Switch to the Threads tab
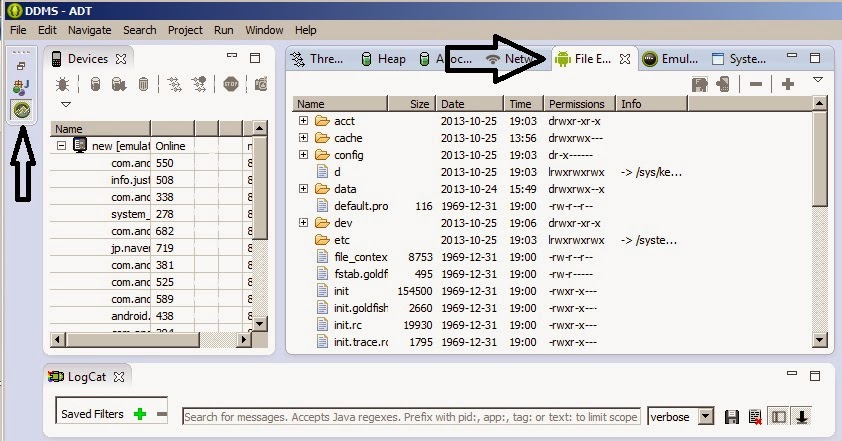The image size is (842, 441). tap(317, 59)
